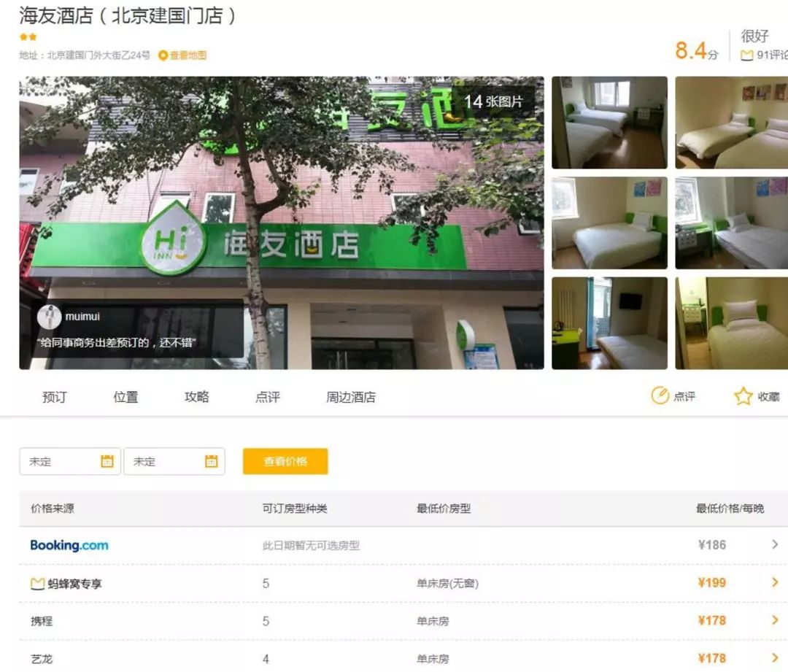
Task: Click 单床房(无窗) room type text
Action: (447, 584)
